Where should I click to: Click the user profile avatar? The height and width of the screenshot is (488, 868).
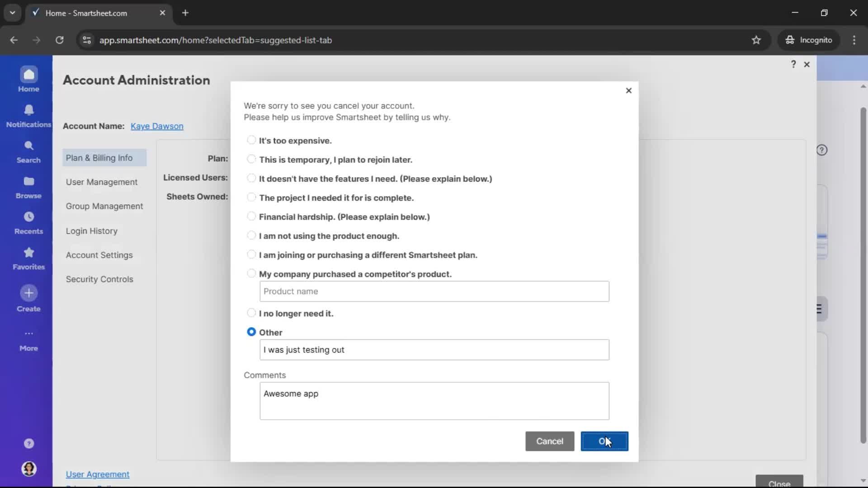tap(28, 469)
